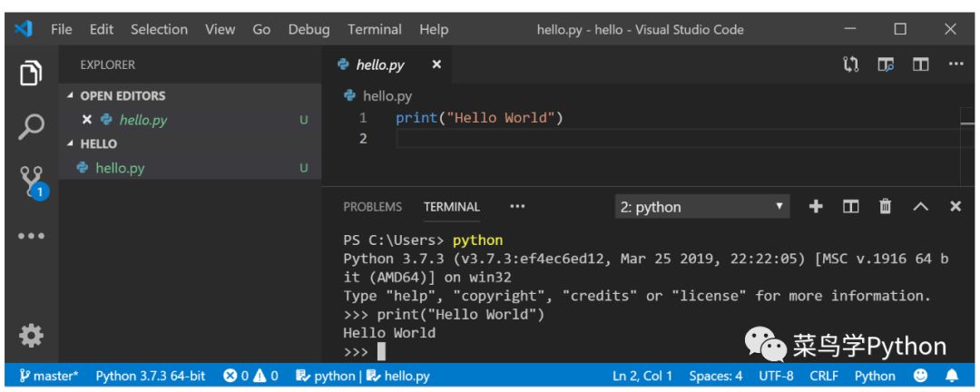Open the Terminal menu
The image size is (980, 392).
(375, 29)
